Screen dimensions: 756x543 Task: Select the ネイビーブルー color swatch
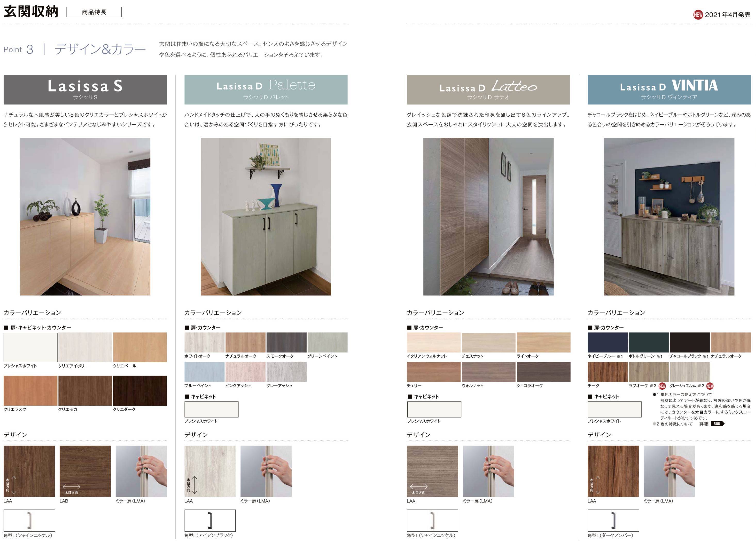tap(607, 342)
